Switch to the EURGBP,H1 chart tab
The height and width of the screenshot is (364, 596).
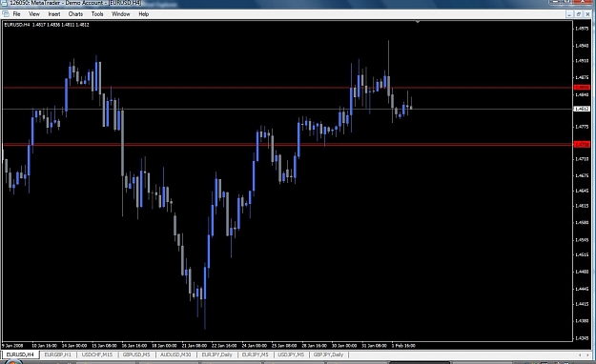pyautogui.click(x=58, y=354)
